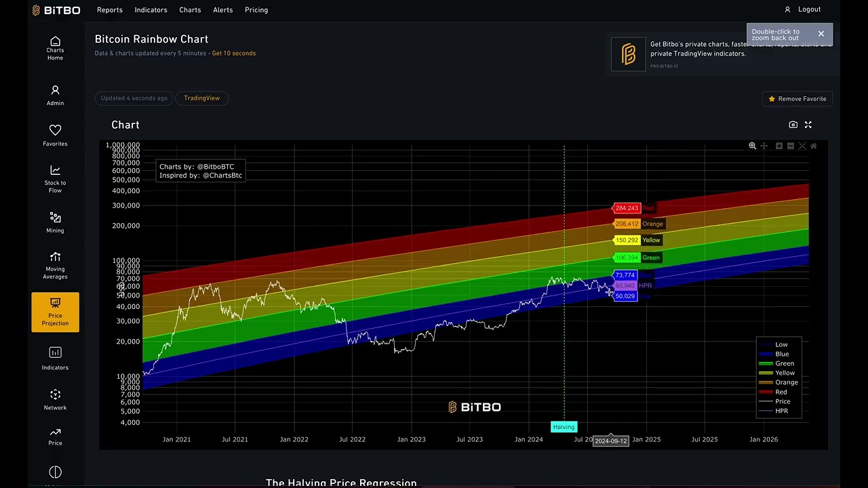Click Jan 2023 x-axis label
The image size is (868, 488).
412,439
